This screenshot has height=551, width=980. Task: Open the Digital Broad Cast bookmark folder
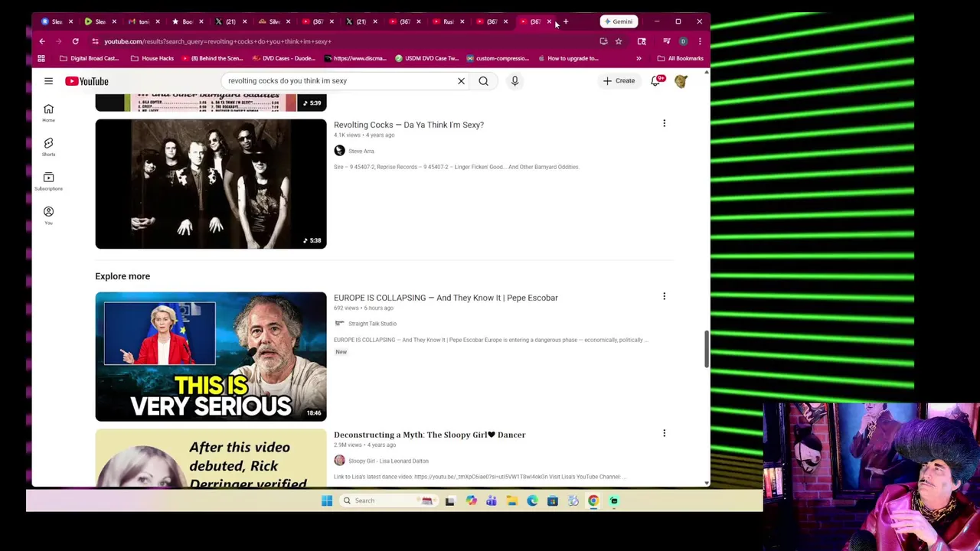(89, 58)
